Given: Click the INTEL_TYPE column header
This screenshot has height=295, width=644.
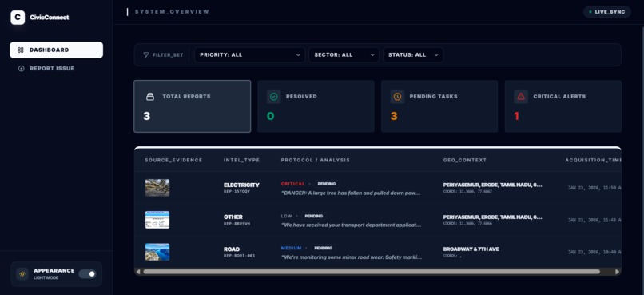Looking at the screenshot, I should point(241,160).
